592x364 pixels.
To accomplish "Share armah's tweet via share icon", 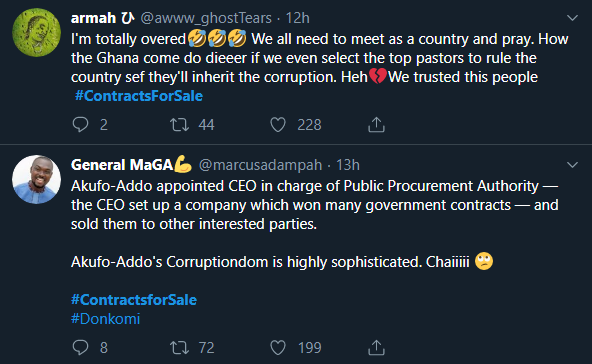I will 376,125.
